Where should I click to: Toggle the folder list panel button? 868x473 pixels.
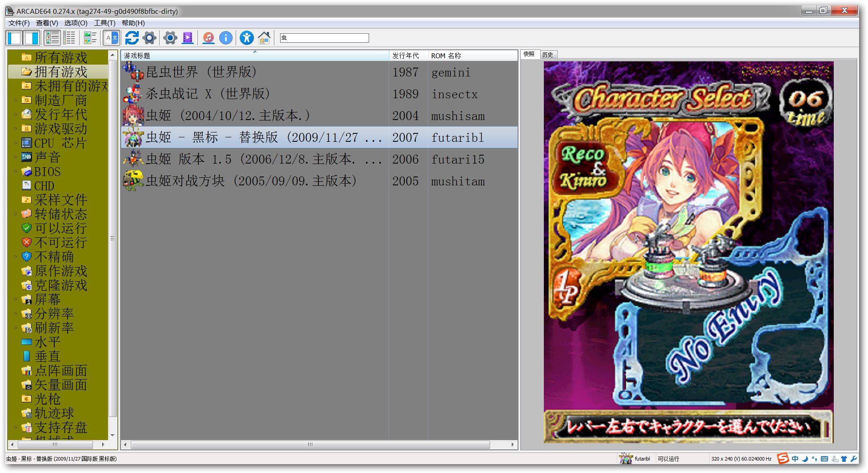click(x=15, y=38)
